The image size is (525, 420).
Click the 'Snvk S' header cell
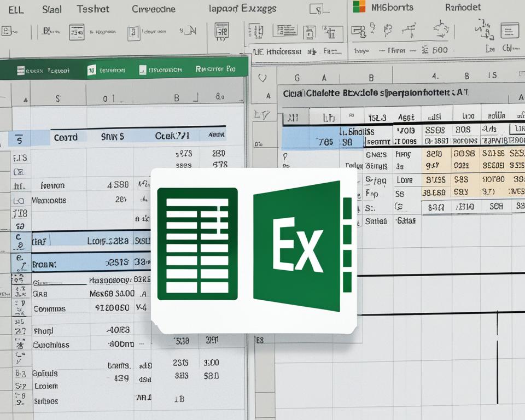[113, 137]
